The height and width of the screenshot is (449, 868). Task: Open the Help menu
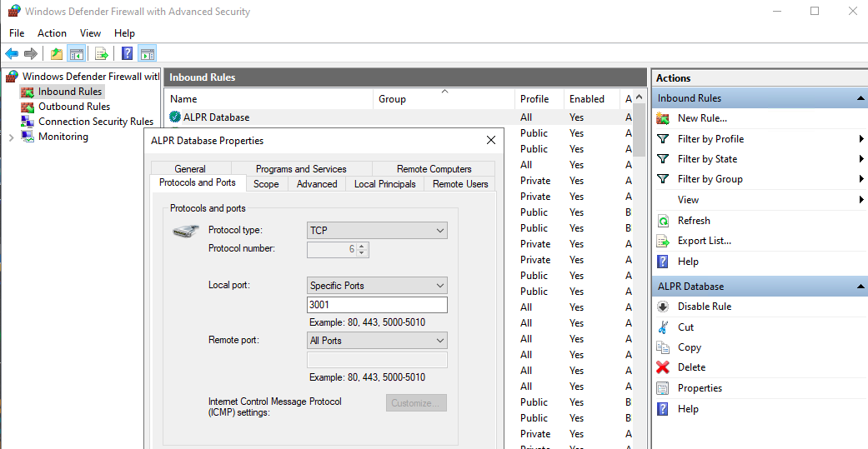click(124, 33)
